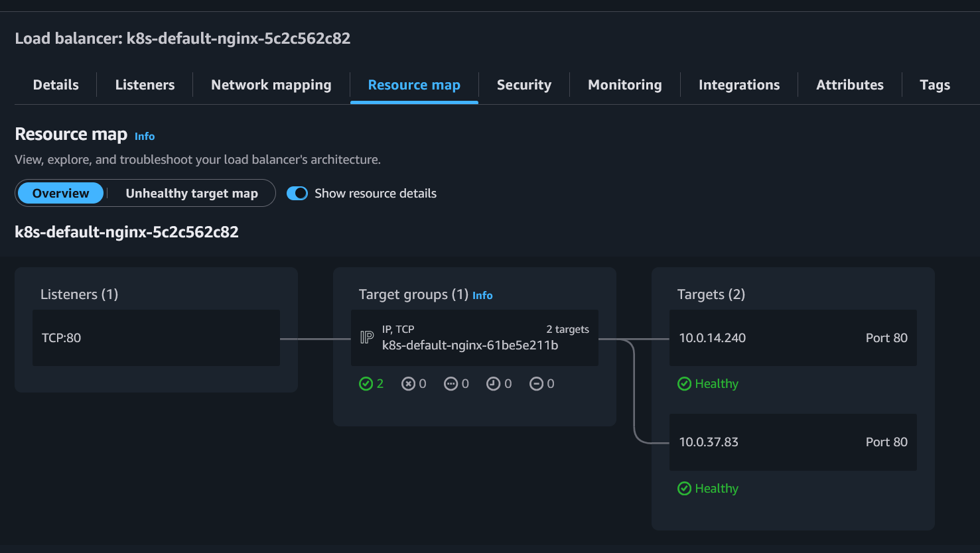Click the Healthy check icon under 10.0.14.240
The height and width of the screenshot is (553, 980).
pos(684,383)
